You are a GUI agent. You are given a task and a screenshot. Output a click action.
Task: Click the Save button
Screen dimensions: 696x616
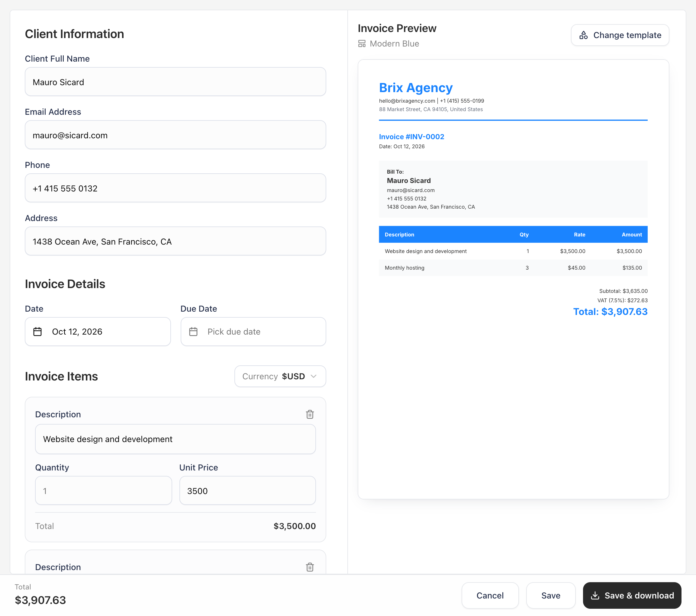[x=551, y=595]
